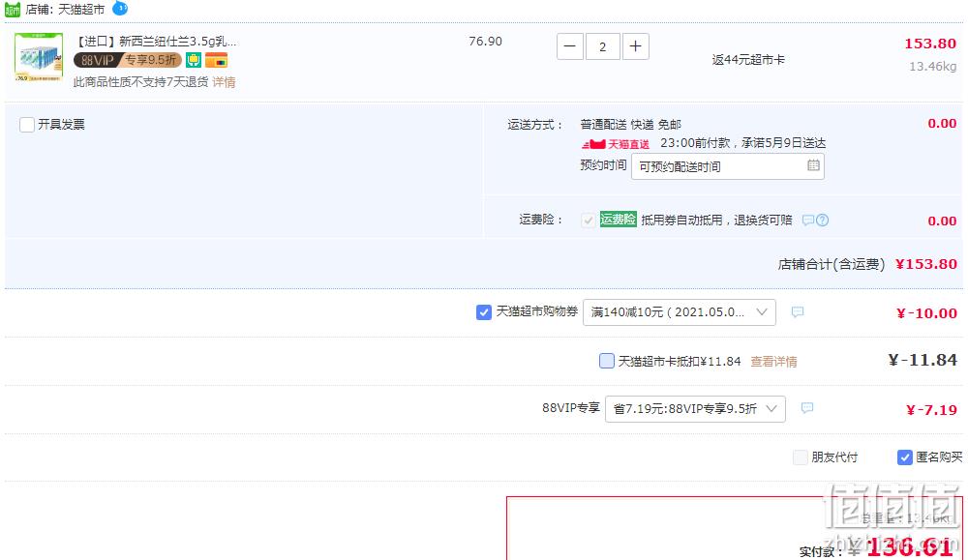Uncheck the 匿名购买 anonymous purchase checkbox
Viewport: 968px width, 560px height.
point(905,457)
